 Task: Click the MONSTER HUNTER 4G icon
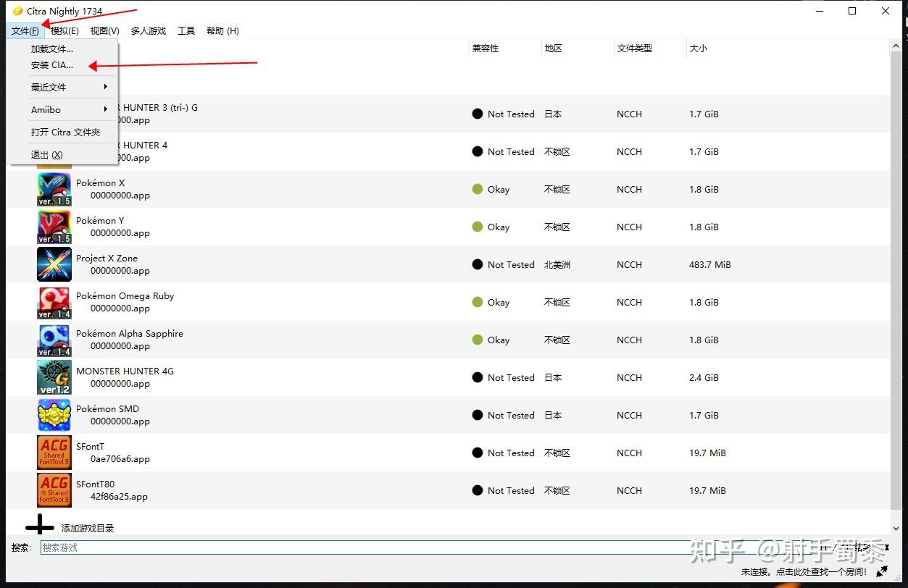pos(54,377)
